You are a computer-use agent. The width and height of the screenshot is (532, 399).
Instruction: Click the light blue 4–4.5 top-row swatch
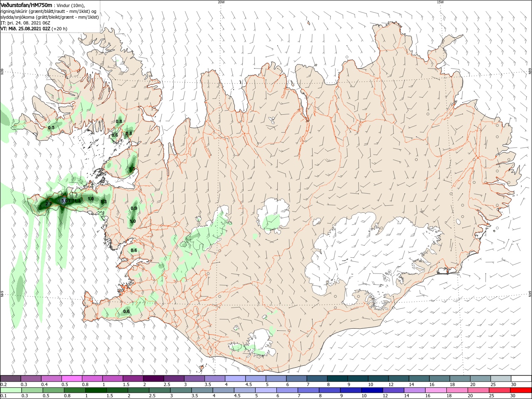pyautogui.click(x=235, y=379)
